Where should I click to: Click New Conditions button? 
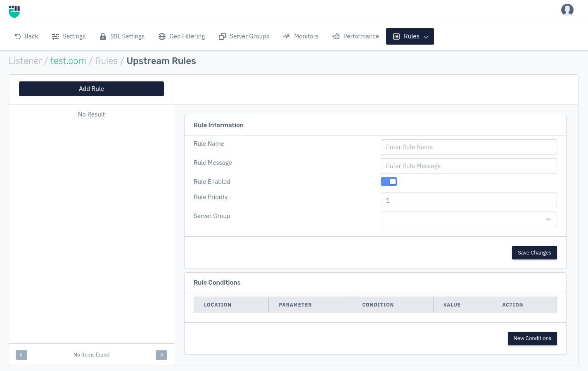532,338
